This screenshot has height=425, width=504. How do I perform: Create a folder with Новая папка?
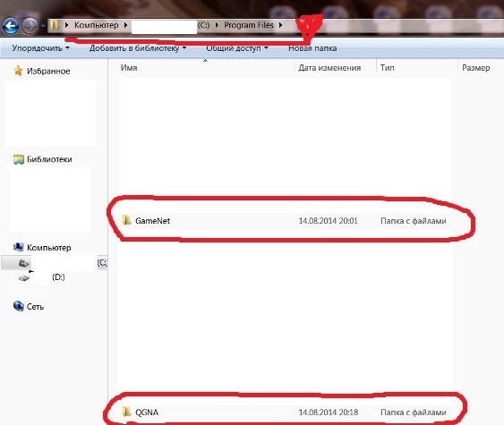click(x=312, y=48)
